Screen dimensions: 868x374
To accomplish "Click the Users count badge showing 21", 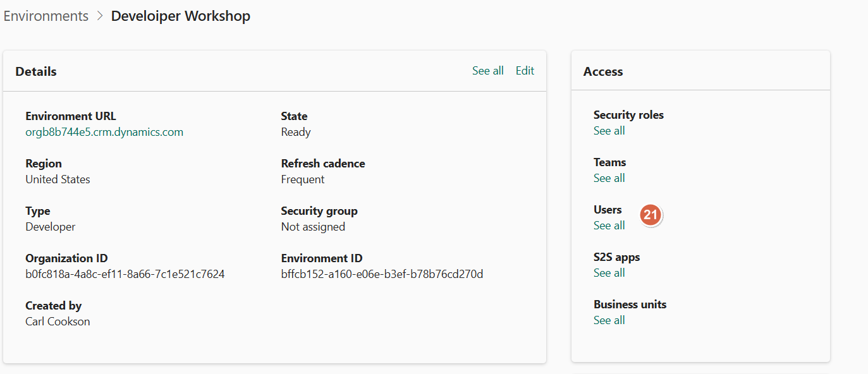I will (651, 215).
